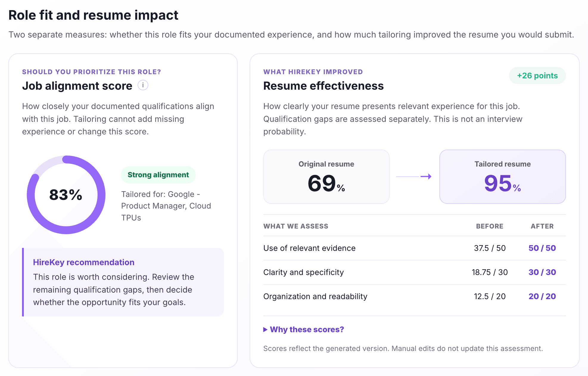
Task: Open the 'Why these scores?' link text
Action: (x=307, y=330)
